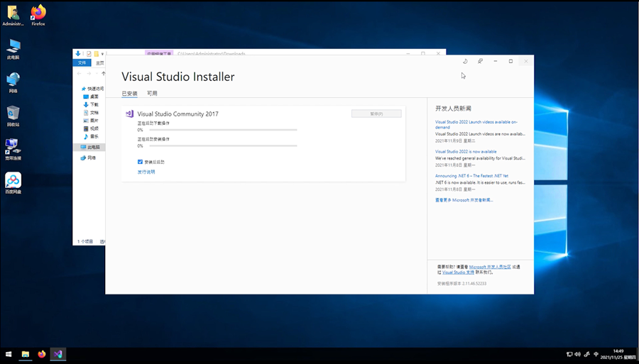Viewport: 639px width, 364px height.
Task: Click the 此电脑 desktop icon
Action: pyautogui.click(x=13, y=49)
